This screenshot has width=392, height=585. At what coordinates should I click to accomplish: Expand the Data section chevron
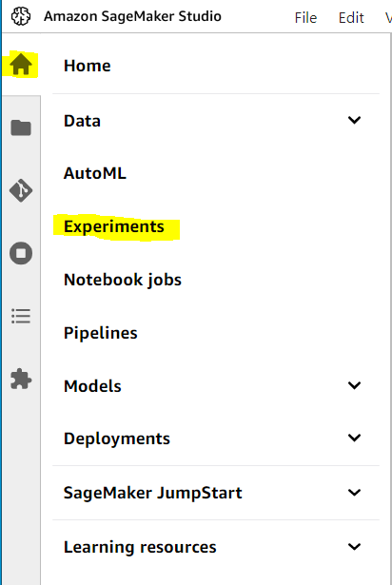point(354,120)
